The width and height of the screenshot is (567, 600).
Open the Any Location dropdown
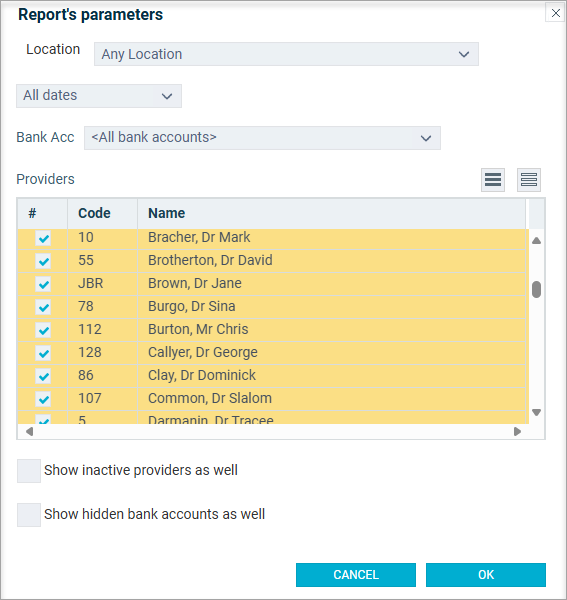(x=286, y=54)
